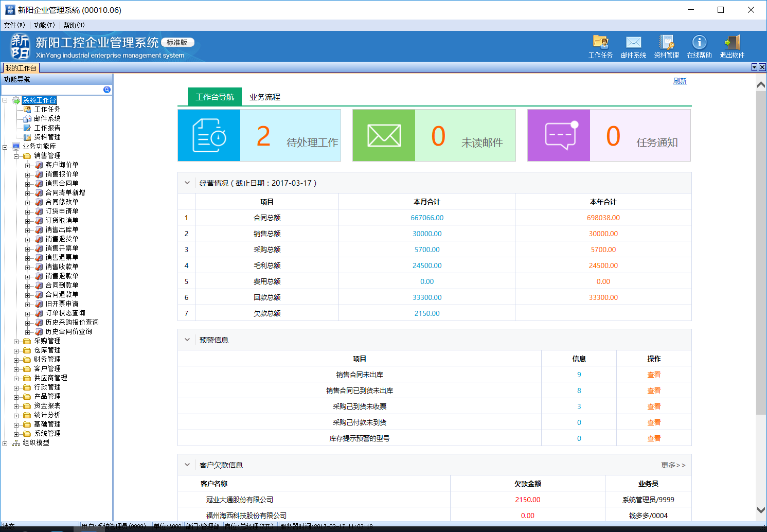Open the 帮助(H) menu

74,25
